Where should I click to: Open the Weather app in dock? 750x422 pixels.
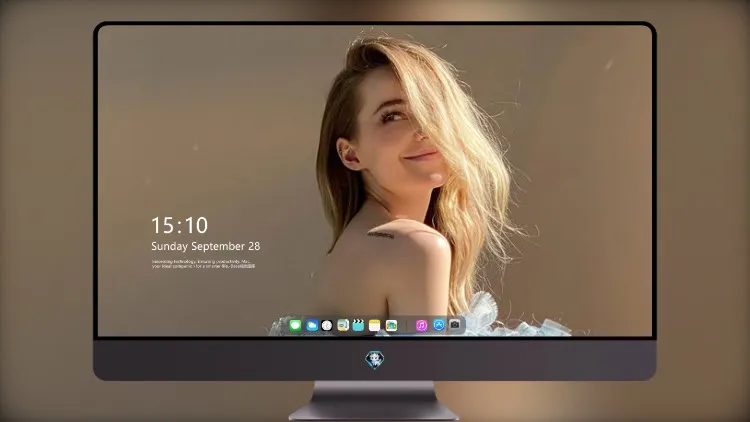(x=312, y=325)
